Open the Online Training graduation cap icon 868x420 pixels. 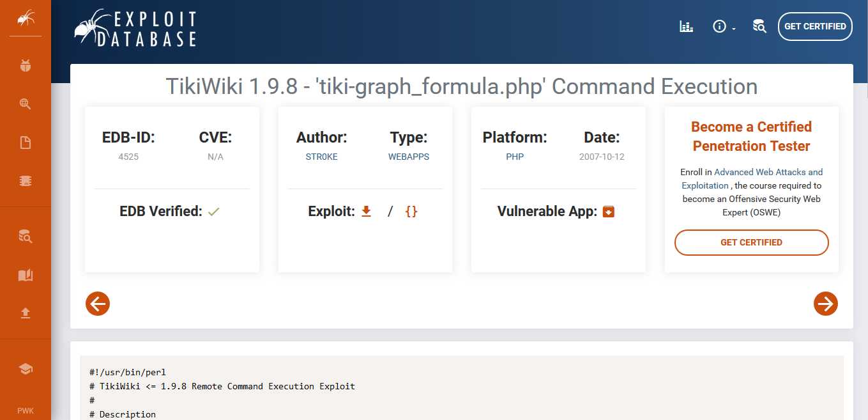[26, 369]
